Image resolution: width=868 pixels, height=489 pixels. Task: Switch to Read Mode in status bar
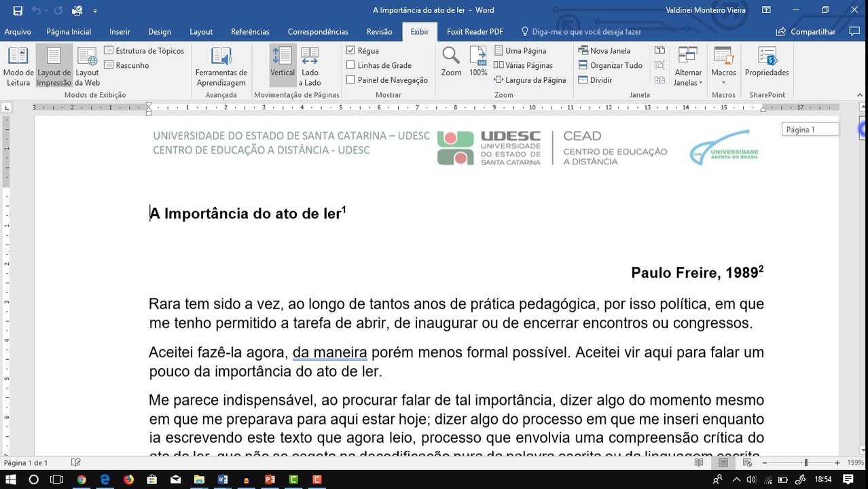click(x=699, y=463)
